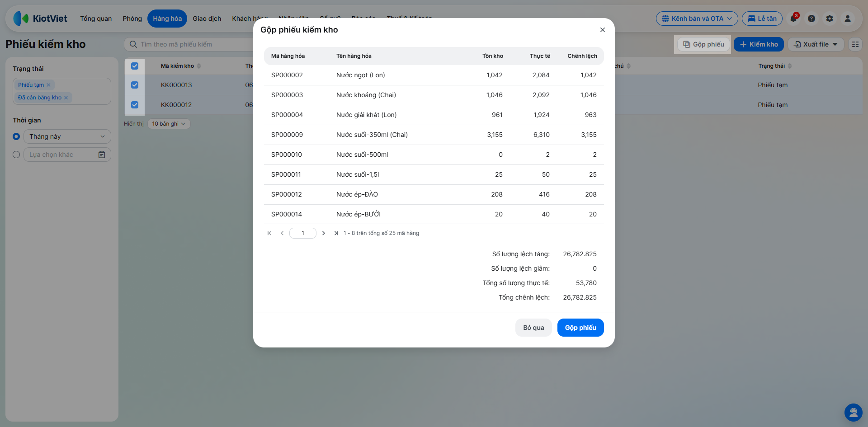This screenshot has height=427, width=868.
Task: Open the chat support icon
Action: click(x=854, y=413)
